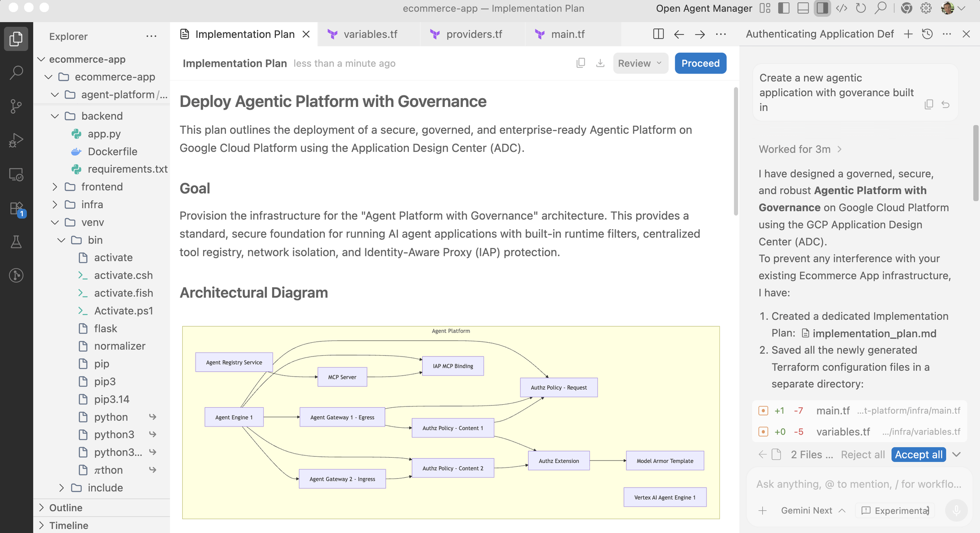Go forward in editor navigation

pyautogui.click(x=700, y=34)
